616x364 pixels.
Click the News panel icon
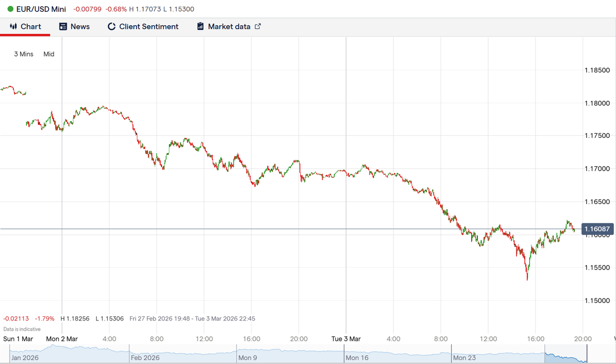63,26
